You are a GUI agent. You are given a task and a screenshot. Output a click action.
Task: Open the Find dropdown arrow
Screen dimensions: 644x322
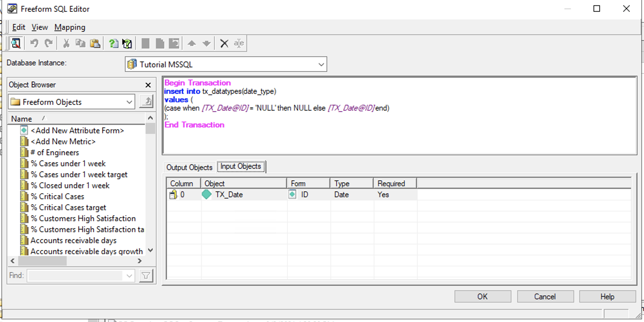click(x=129, y=275)
